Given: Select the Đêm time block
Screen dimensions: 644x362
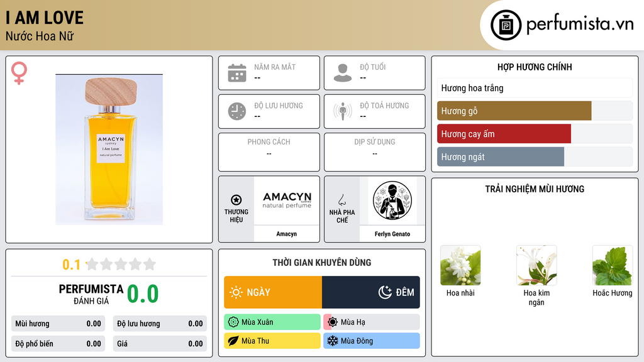Looking at the screenshot, I should point(371,292).
